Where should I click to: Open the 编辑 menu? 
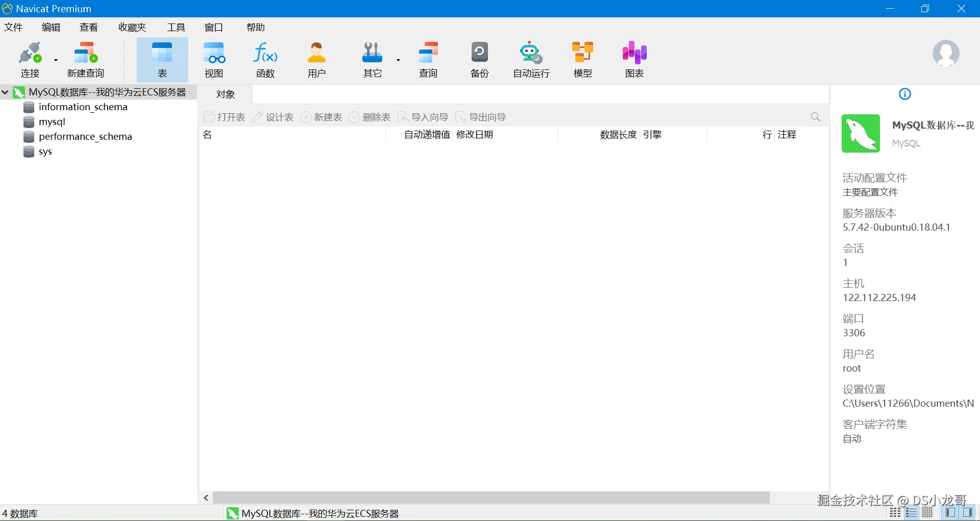(51, 27)
